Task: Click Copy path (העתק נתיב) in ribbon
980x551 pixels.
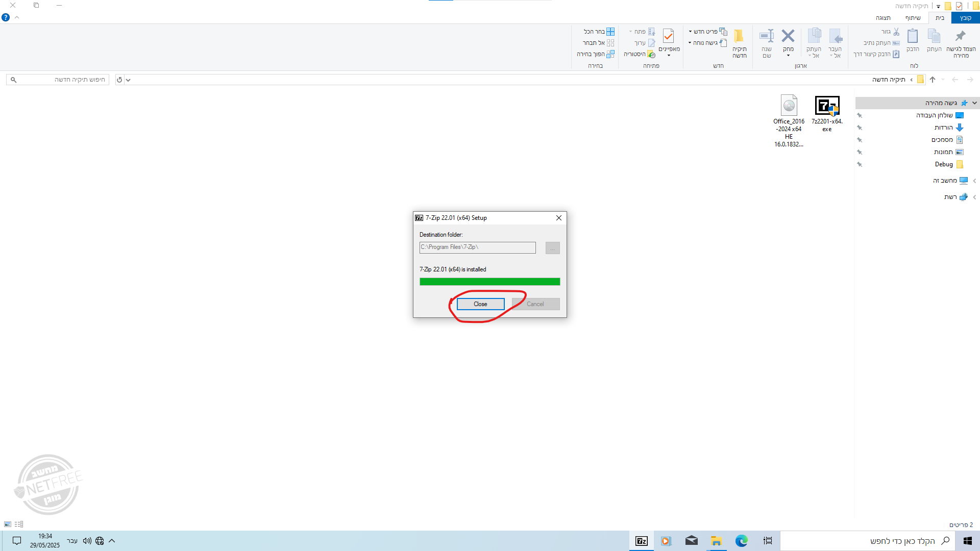Action: pos(881,43)
